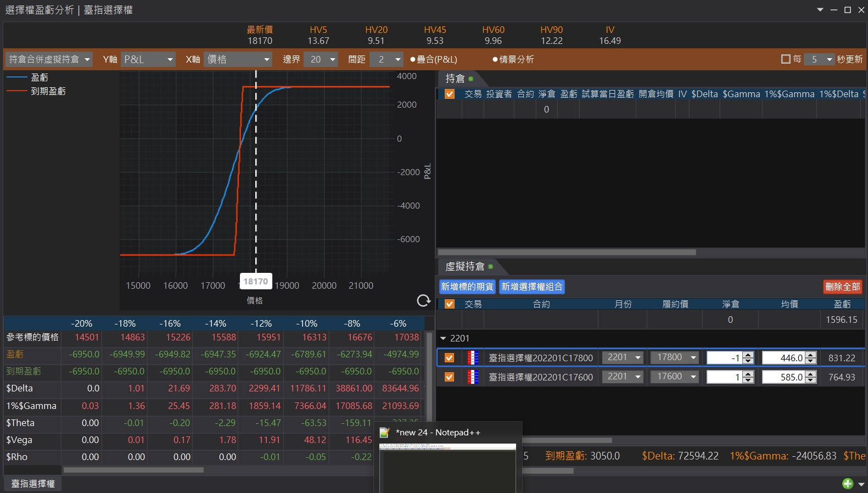Open the strike price 17800 dropdown

click(676, 358)
